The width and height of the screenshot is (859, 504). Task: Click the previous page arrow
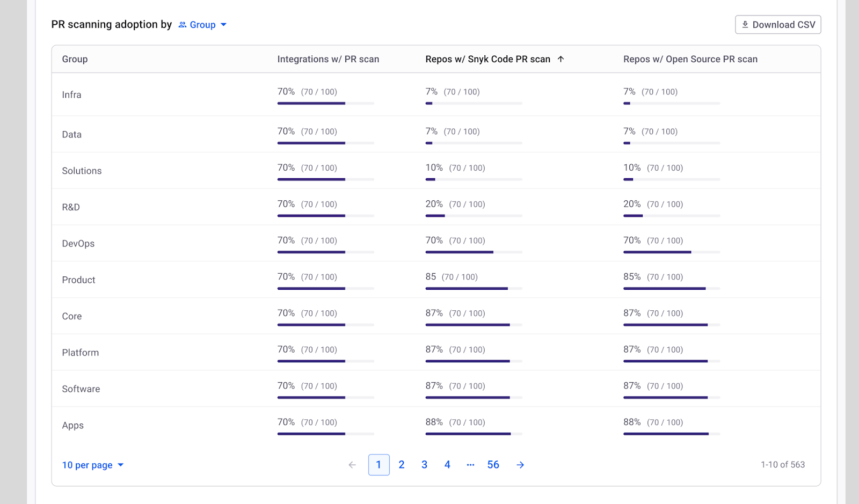[352, 465]
